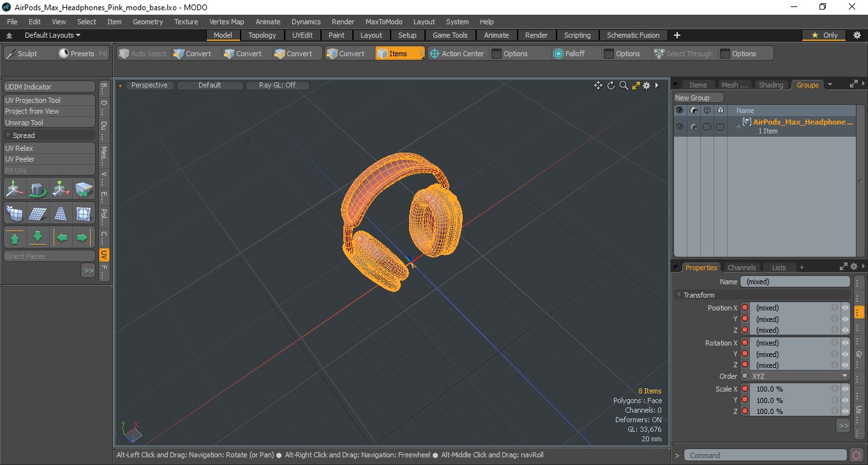The image size is (868, 465).
Task: Click the green right-arrow align icon
Action: click(83, 238)
